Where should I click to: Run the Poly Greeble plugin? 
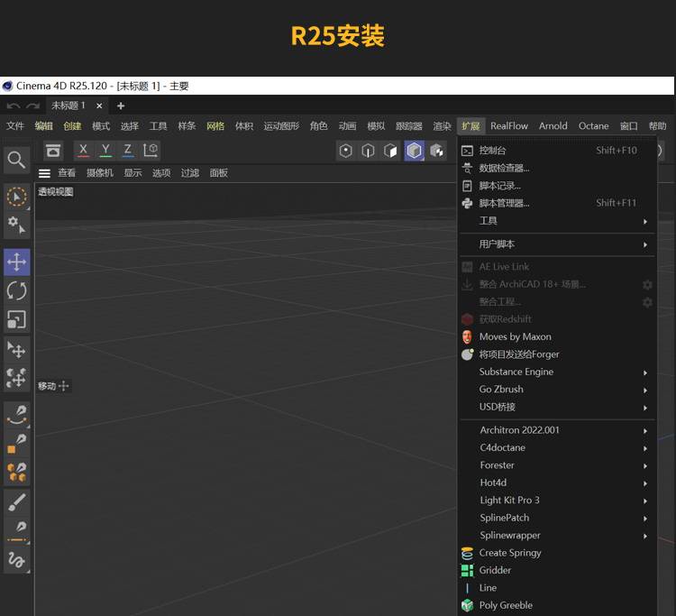(557, 605)
